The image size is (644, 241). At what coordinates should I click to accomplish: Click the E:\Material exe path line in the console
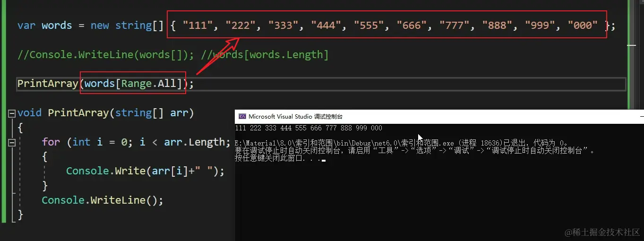(402, 143)
